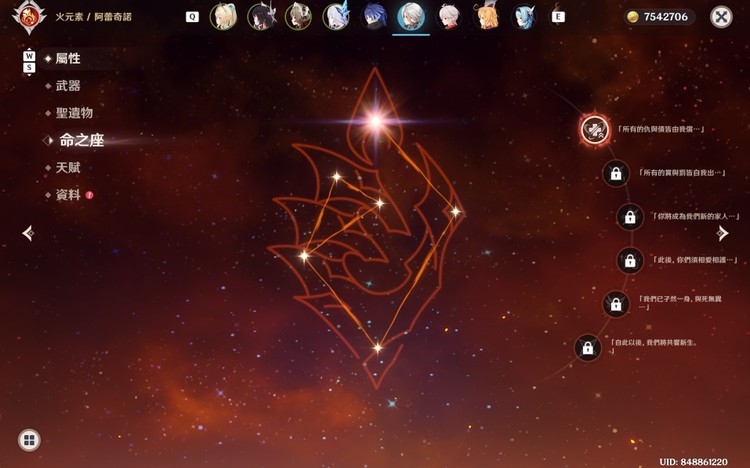
Task: Click the 「你將成為我們新的家人…」 label
Action: [x=696, y=216]
